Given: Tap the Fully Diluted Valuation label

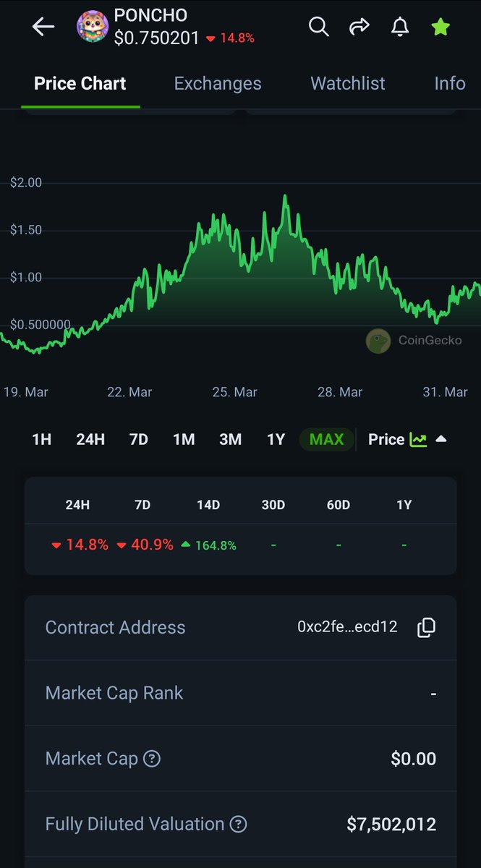Looking at the screenshot, I should coord(135,824).
